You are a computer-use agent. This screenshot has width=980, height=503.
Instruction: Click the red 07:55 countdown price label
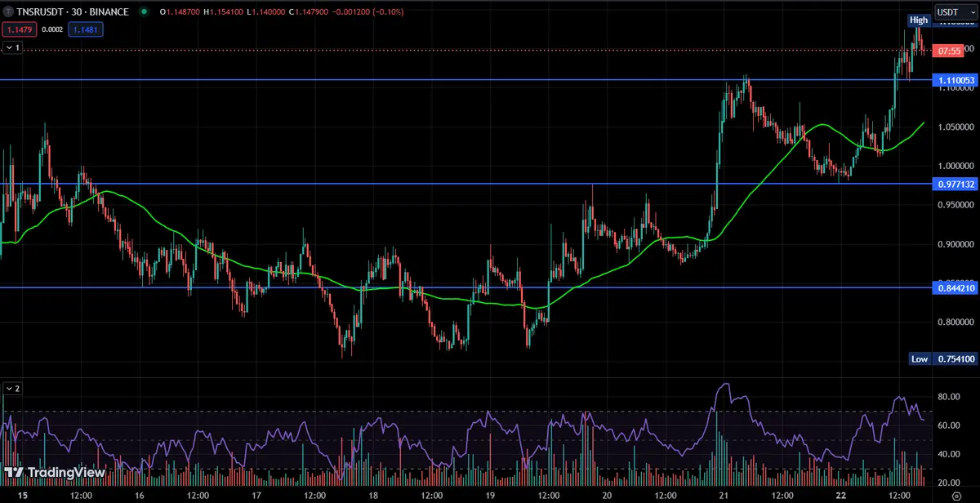click(950, 51)
